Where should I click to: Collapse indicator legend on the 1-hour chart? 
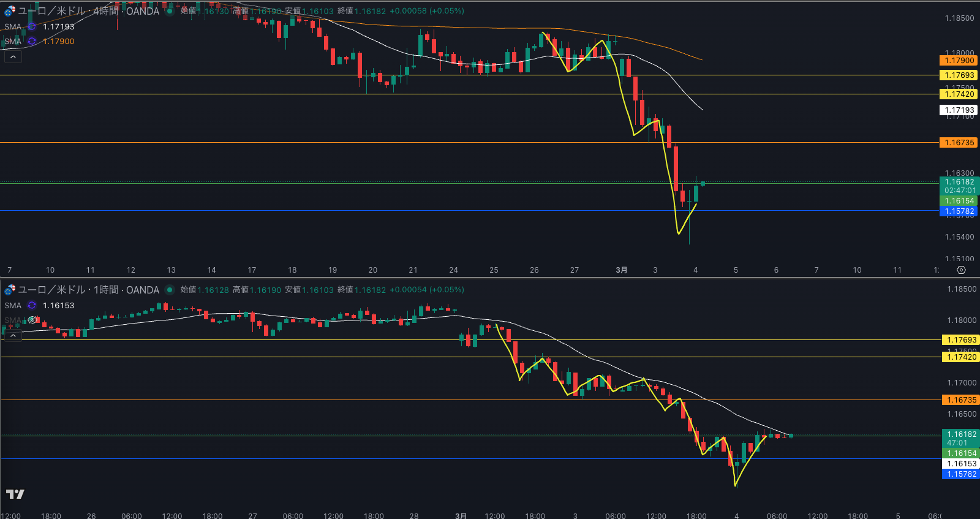click(x=13, y=336)
